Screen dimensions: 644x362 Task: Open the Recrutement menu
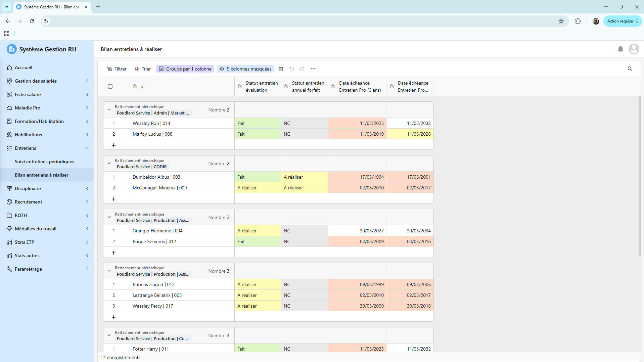click(x=47, y=202)
